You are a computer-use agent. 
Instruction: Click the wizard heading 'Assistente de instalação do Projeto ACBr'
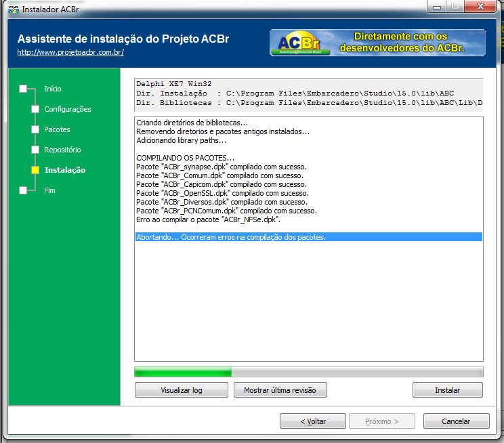123,39
